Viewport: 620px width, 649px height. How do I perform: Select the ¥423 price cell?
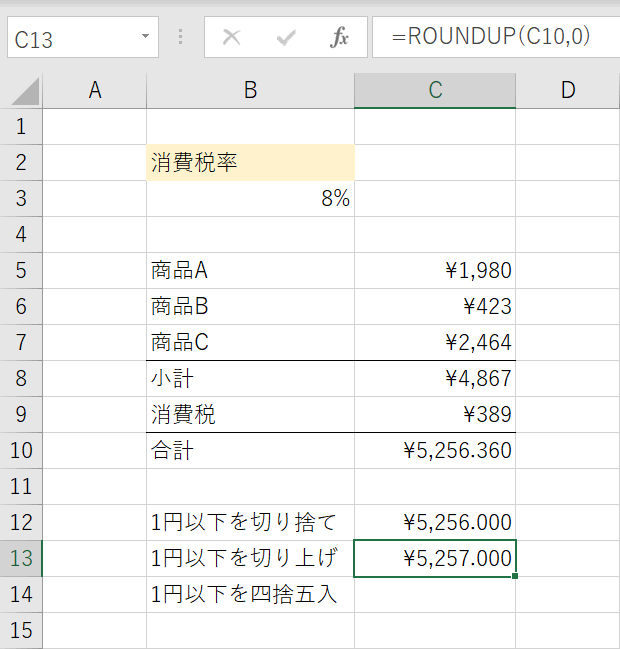(435, 307)
